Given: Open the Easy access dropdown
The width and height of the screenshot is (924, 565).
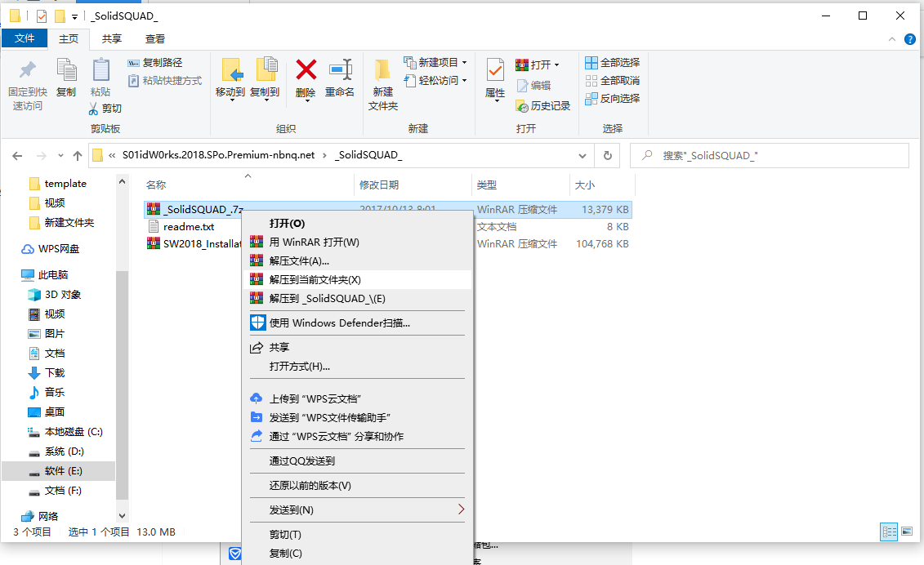Looking at the screenshot, I should [x=464, y=80].
